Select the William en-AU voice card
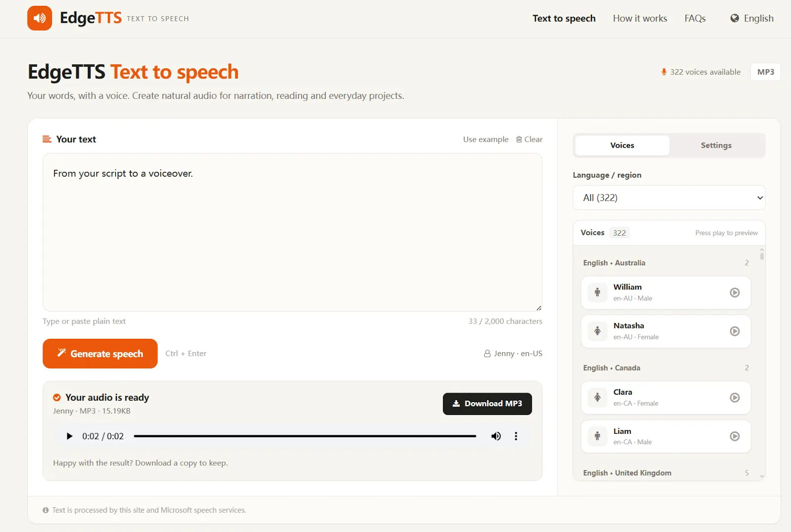The height and width of the screenshot is (532, 791). tap(666, 292)
